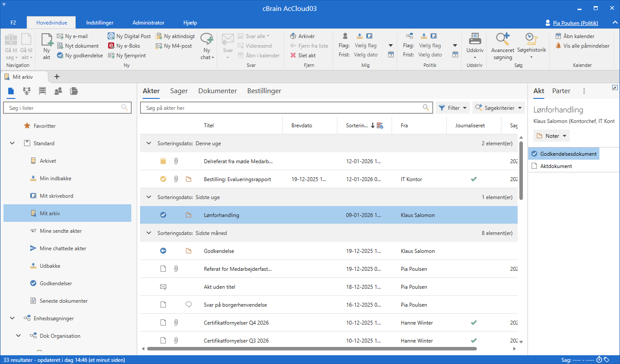This screenshot has width=620, height=364.
Task: Open the Søgehistorik dropdown
Action: 532,46
